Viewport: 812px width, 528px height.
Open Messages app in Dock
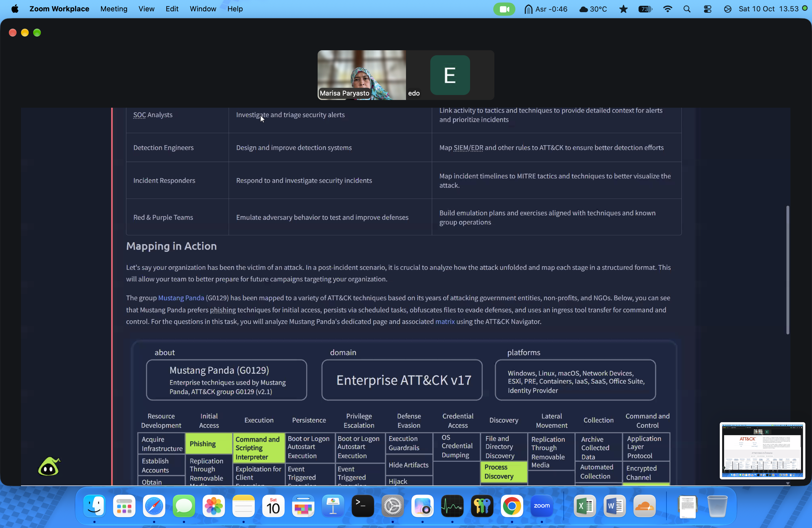[184, 506]
